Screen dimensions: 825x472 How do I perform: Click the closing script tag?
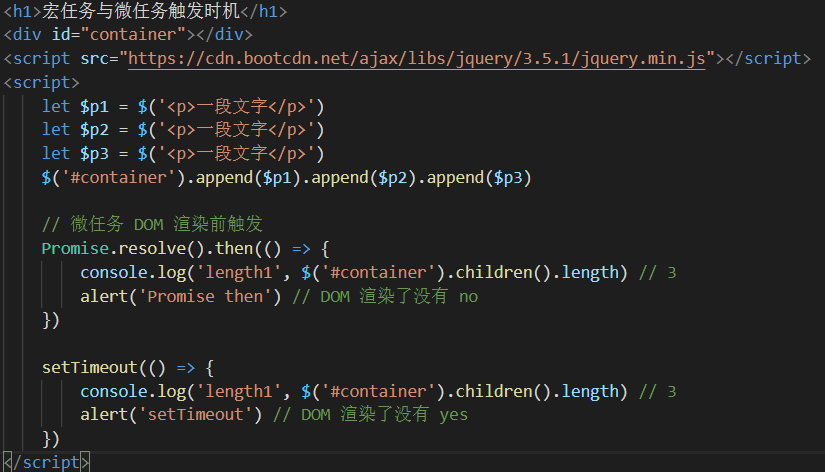(46, 462)
